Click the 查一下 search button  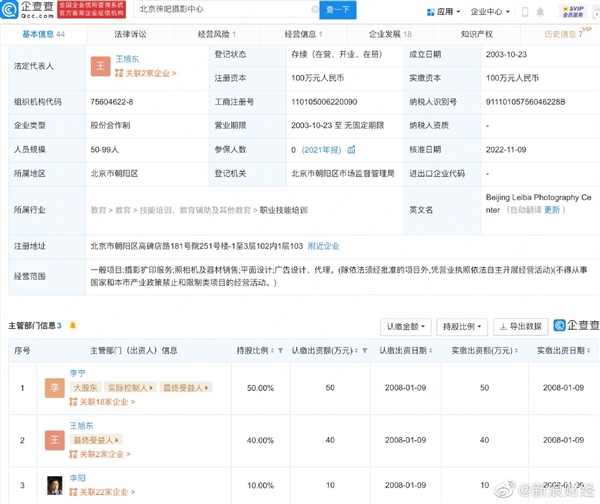pyautogui.click(x=338, y=10)
